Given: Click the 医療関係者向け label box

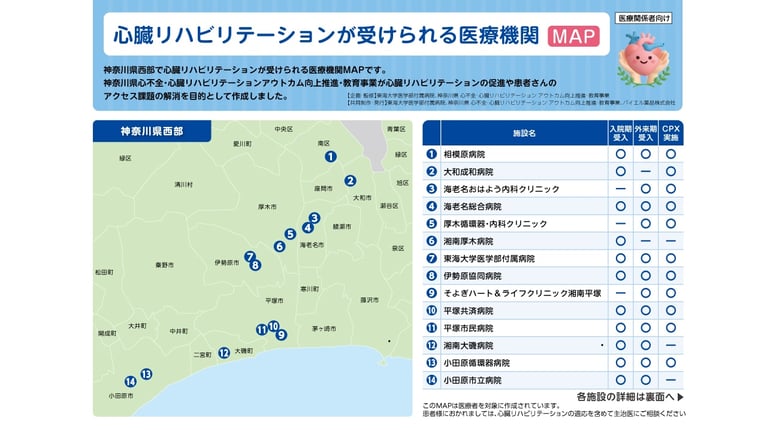Looking at the screenshot, I should tap(643, 19).
